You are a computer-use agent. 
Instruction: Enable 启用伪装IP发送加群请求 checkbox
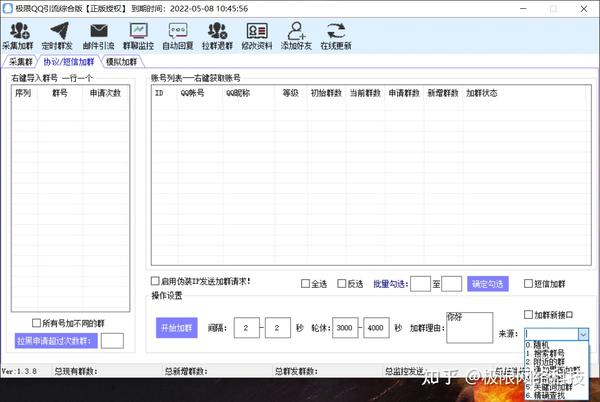(x=155, y=281)
